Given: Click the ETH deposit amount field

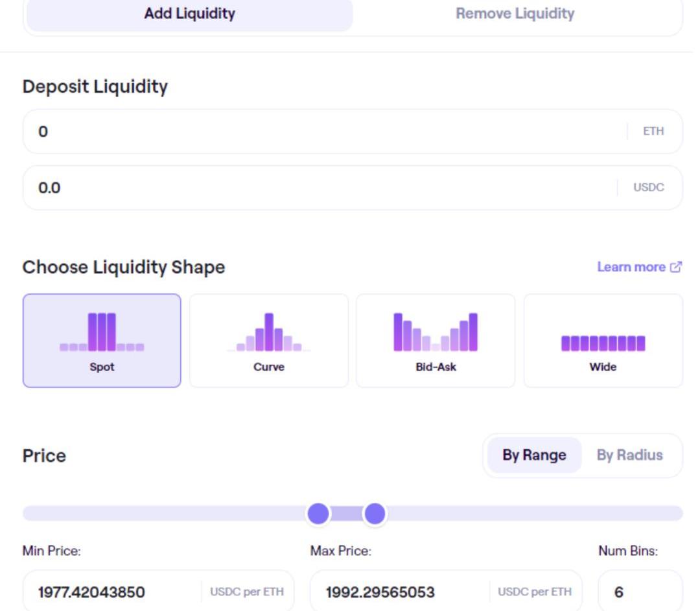Looking at the screenshot, I should 324,132.
